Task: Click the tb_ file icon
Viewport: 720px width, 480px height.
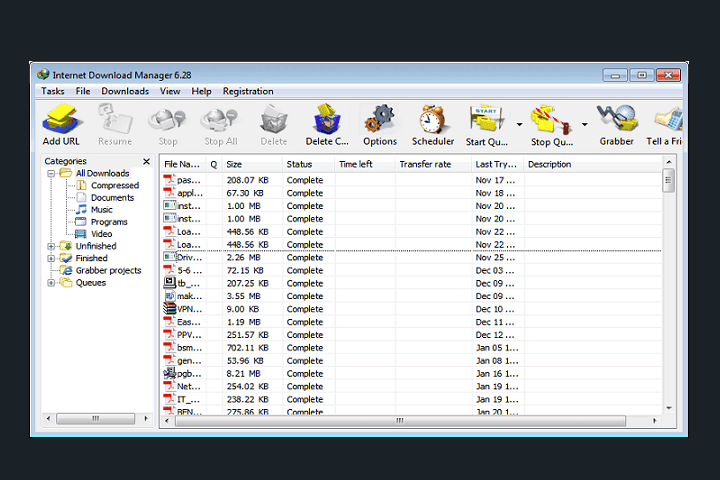Action: pyautogui.click(x=169, y=282)
